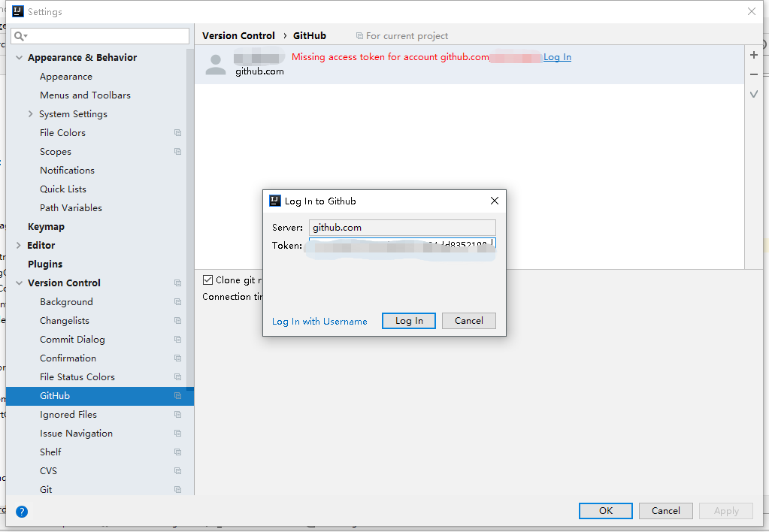The height and width of the screenshot is (532, 769).
Task: Click the Log In button in the dialog
Action: pyautogui.click(x=409, y=321)
